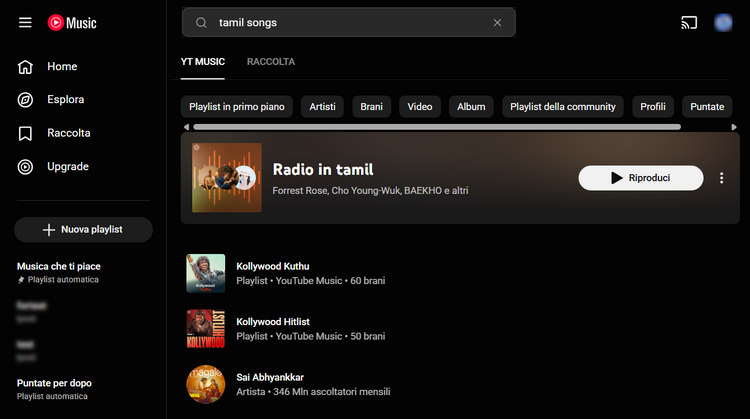Open Kollywood Kuthu title link
Screen dimensions: 750x419
pyautogui.click(x=273, y=266)
